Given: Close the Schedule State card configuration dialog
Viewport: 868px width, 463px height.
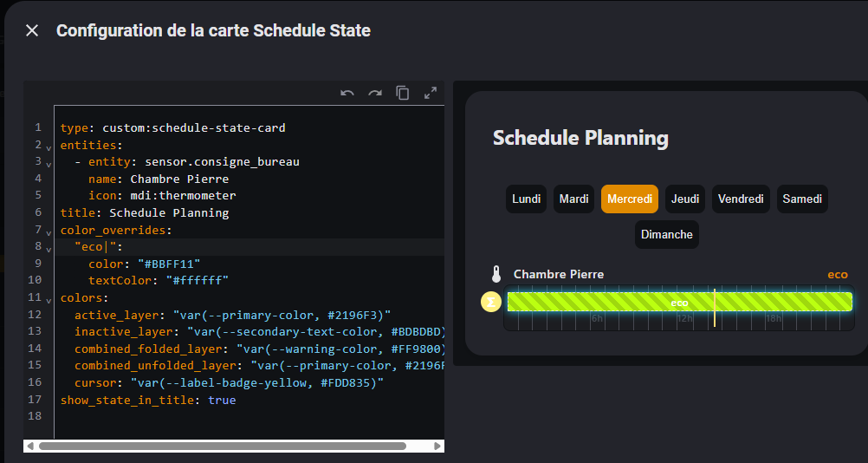Looking at the screenshot, I should click(x=32, y=31).
